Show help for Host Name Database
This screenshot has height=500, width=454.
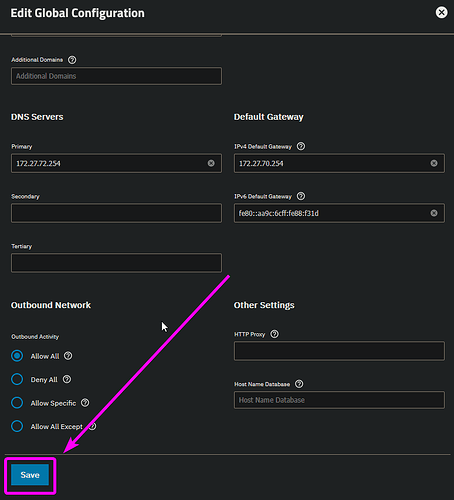[299, 384]
